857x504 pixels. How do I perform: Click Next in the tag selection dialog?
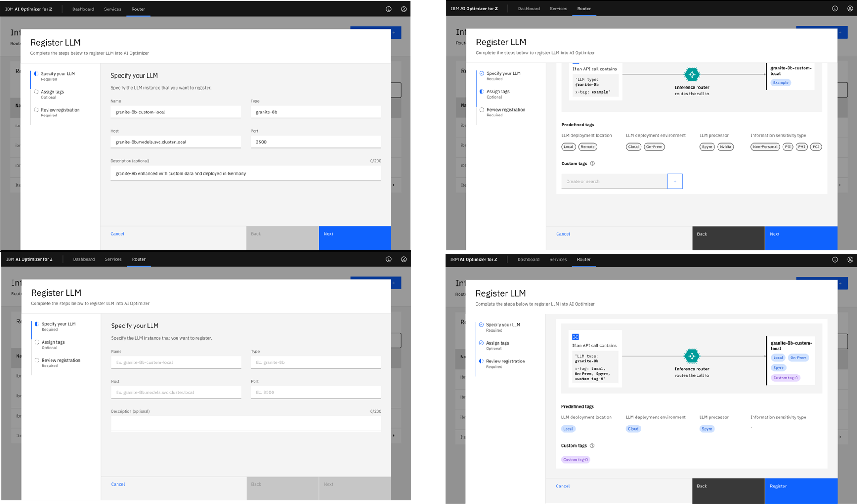[x=801, y=238]
